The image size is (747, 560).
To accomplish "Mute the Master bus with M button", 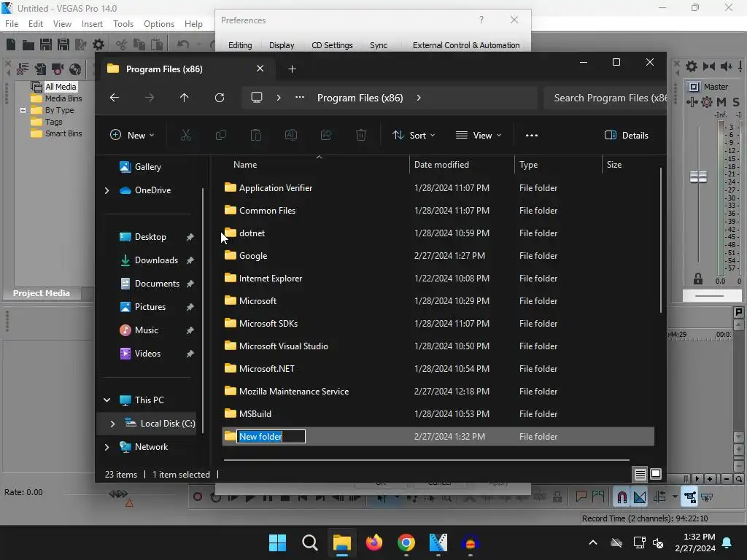I will click(721, 101).
